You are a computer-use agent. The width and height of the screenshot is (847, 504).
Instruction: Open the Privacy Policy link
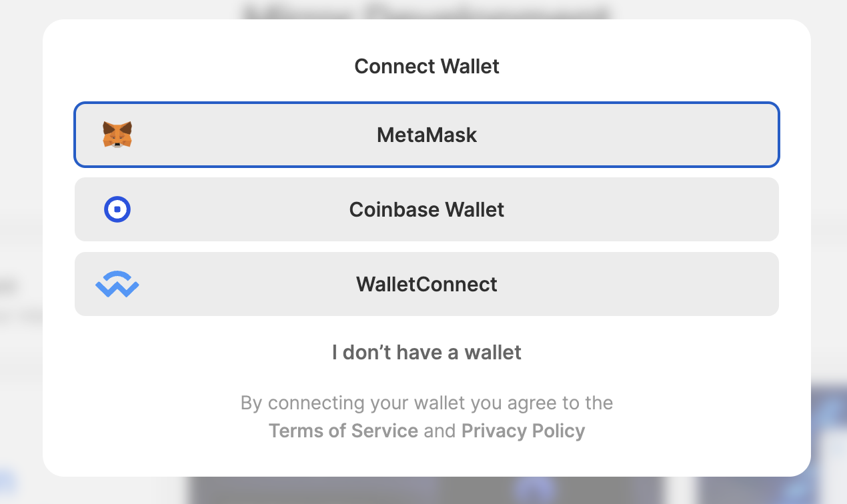click(523, 431)
